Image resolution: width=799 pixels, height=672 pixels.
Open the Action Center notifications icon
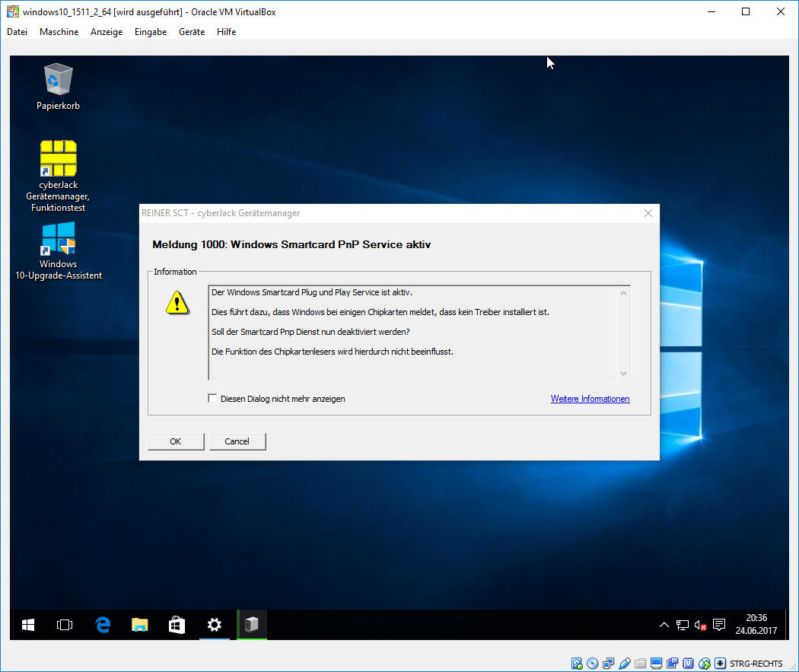[x=719, y=625]
